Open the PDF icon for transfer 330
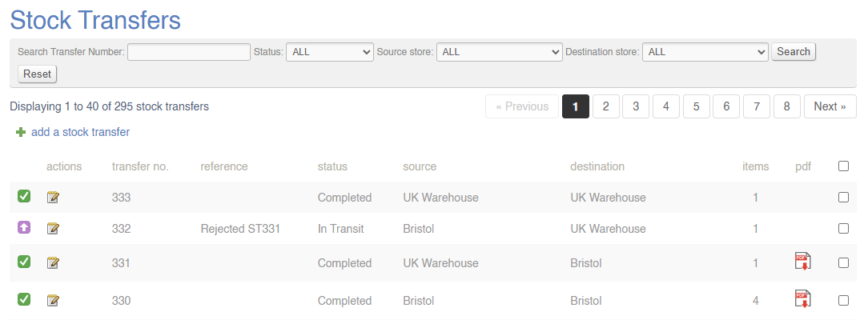The image size is (868, 320). (802, 299)
